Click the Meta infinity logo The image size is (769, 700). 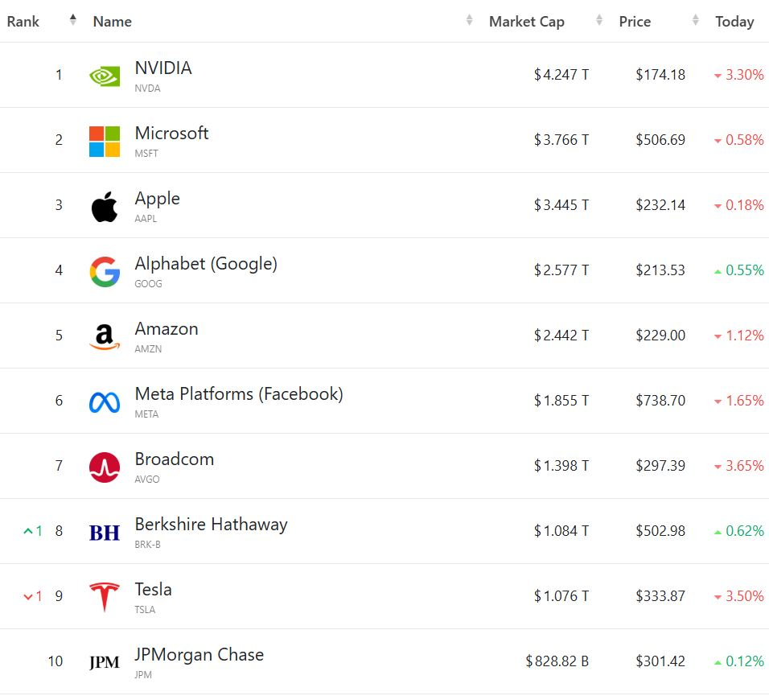pos(105,402)
